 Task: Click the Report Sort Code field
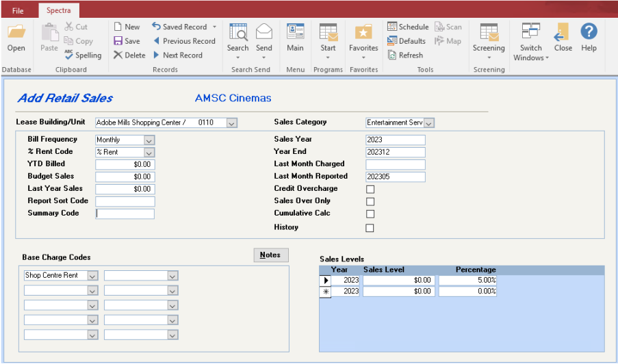point(125,201)
